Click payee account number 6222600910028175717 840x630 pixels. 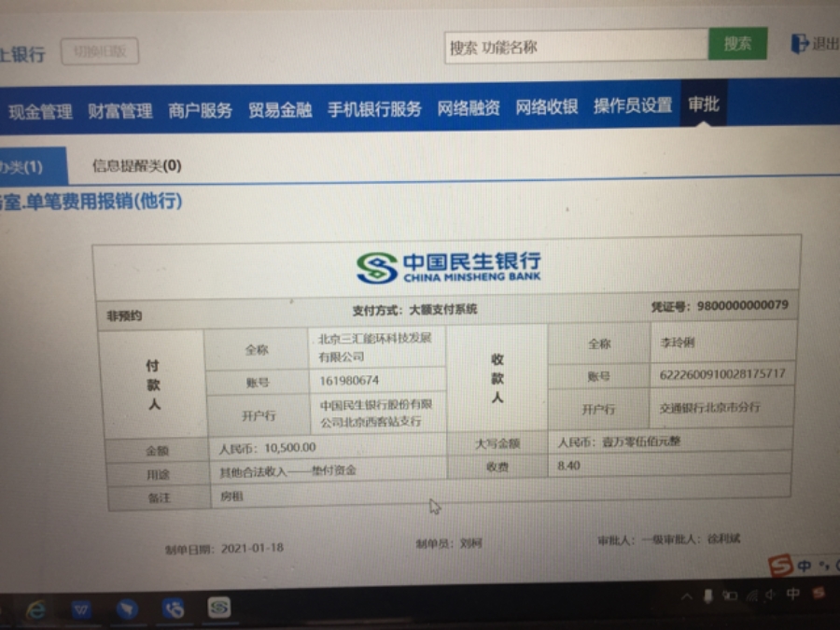click(x=722, y=373)
